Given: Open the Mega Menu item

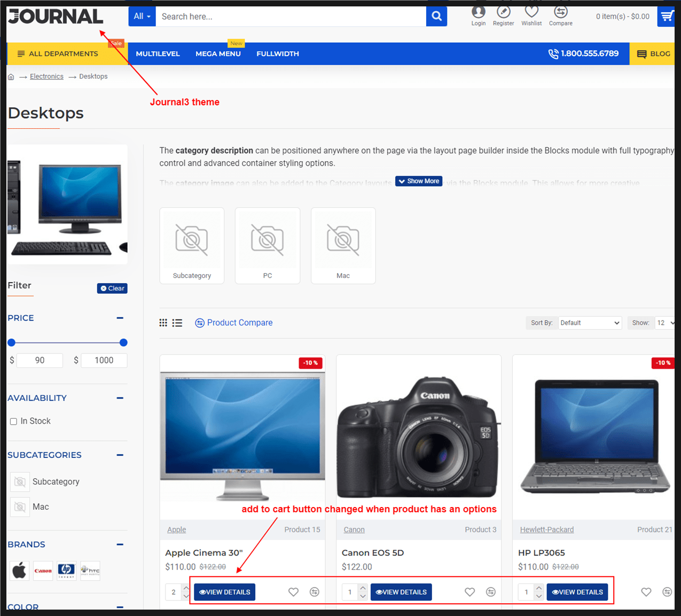Looking at the screenshot, I should pos(218,54).
